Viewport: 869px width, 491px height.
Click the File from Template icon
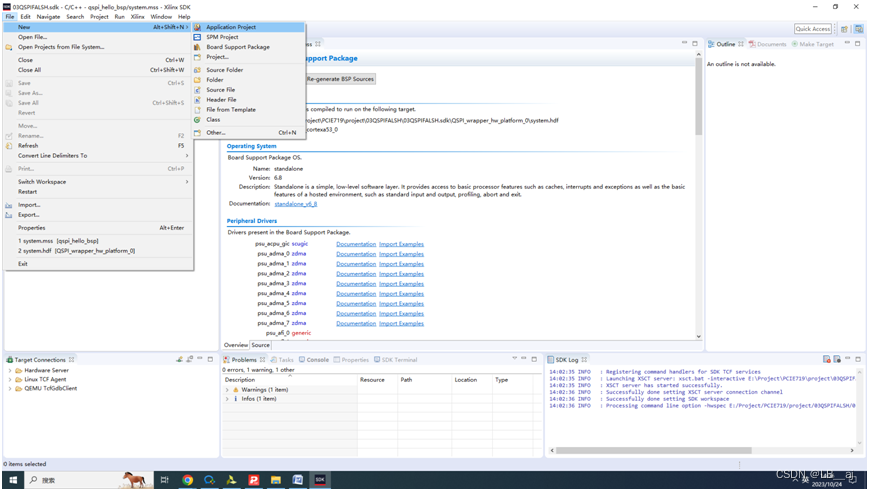coord(197,110)
